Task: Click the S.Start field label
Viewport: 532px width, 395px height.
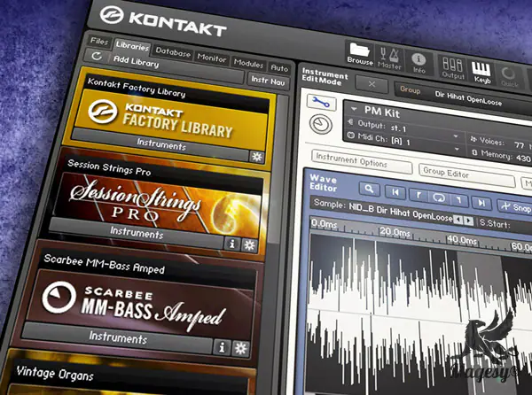Action: pyautogui.click(x=495, y=223)
